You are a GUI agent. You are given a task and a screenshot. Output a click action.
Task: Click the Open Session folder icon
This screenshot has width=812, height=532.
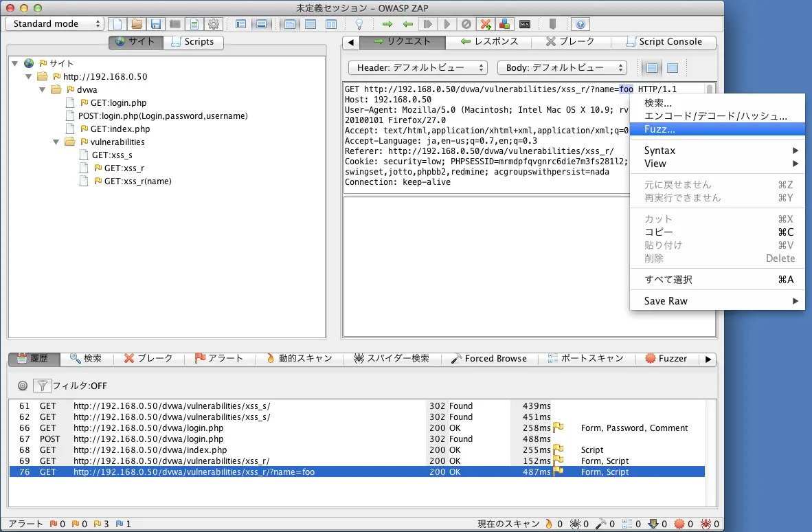pyautogui.click(x=137, y=24)
